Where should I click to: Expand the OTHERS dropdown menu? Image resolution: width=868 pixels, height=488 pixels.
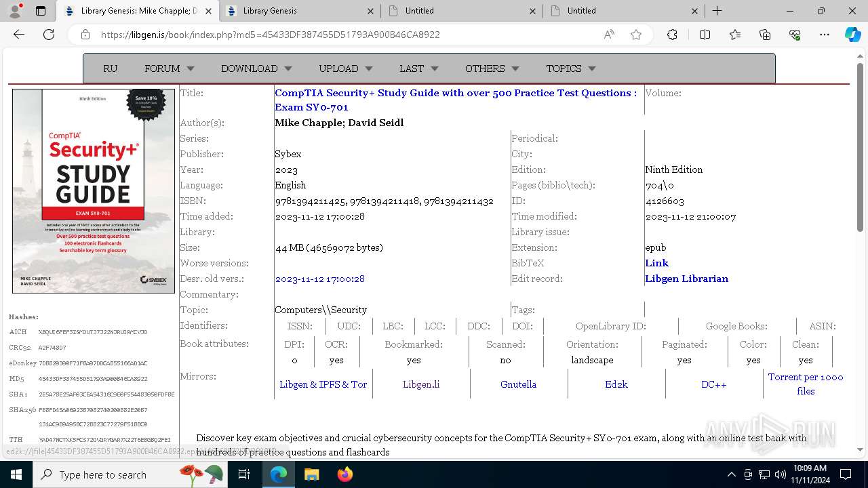(x=492, y=68)
